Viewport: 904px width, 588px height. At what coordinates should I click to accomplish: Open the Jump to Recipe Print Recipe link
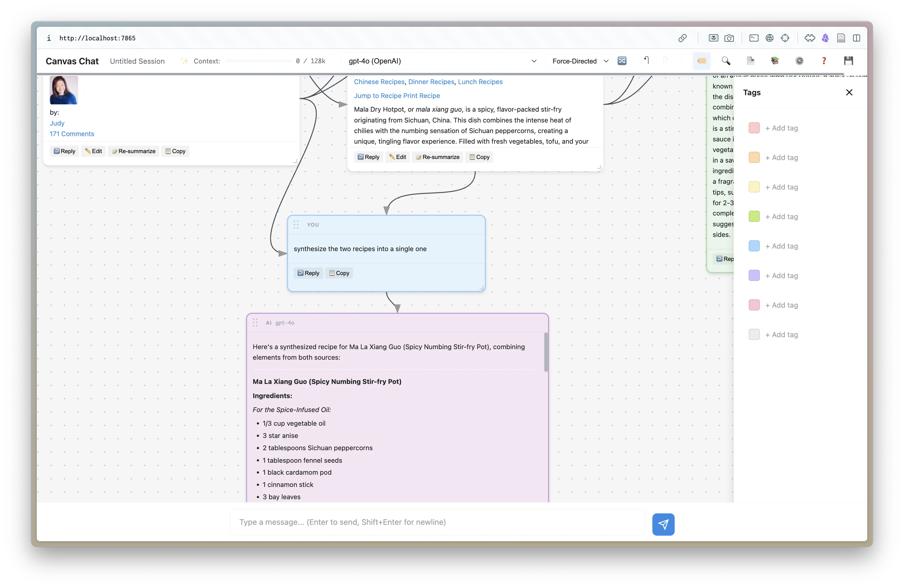click(x=397, y=95)
